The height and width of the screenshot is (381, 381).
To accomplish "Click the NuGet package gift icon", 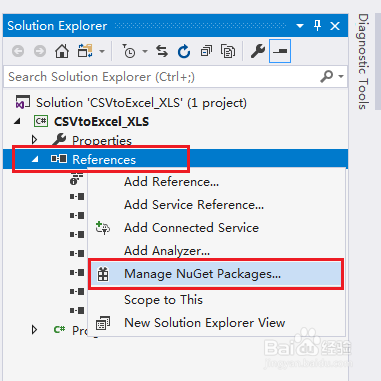I will pyautogui.click(x=103, y=274).
